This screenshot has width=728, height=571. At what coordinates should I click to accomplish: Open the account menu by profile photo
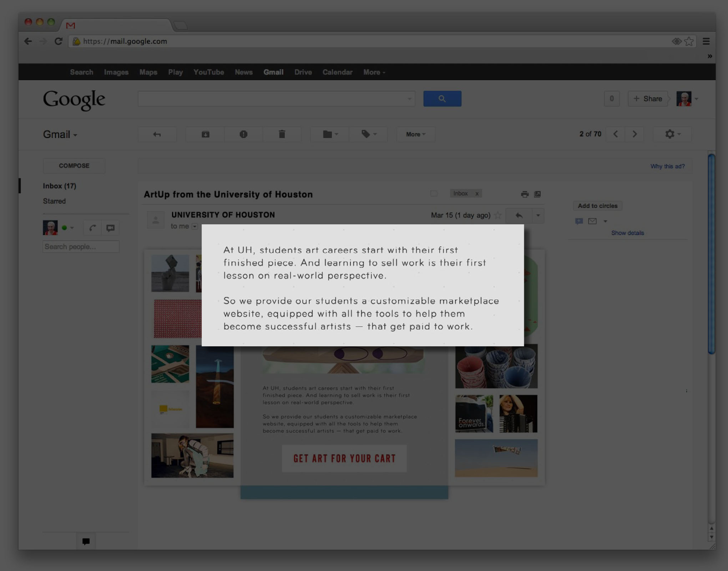687,99
